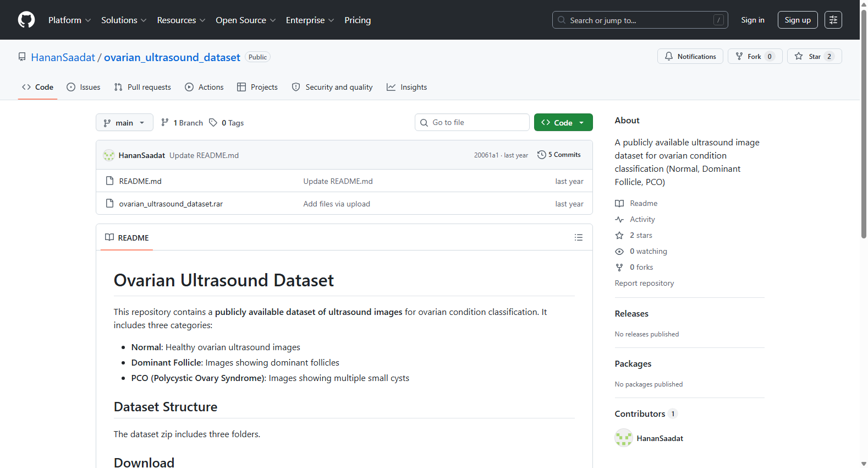Image resolution: width=868 pixels, height=468 pixels.
Task: Open appearance settings icon in header
Action: pyautogui.click(x=833, y=20)
